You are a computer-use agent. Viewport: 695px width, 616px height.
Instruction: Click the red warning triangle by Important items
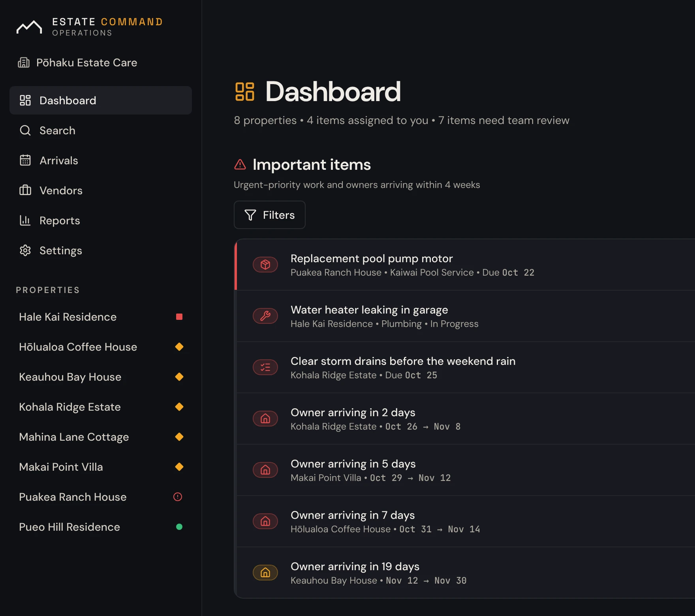coord(240,164)
